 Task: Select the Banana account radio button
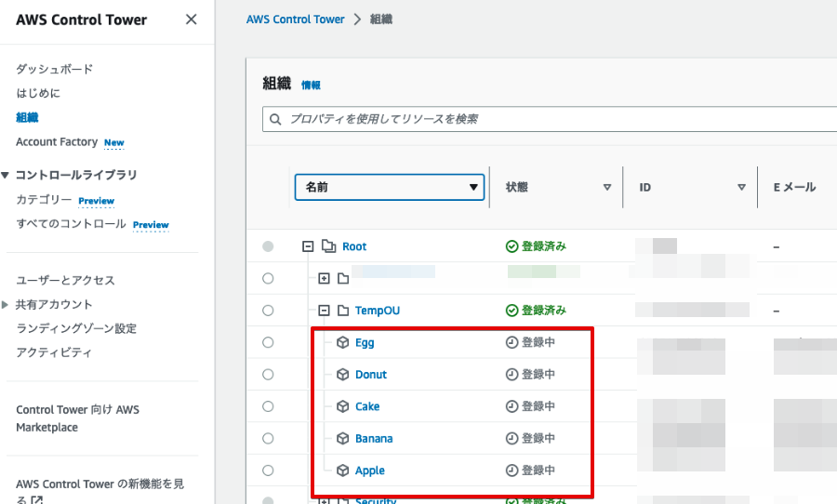268,438
